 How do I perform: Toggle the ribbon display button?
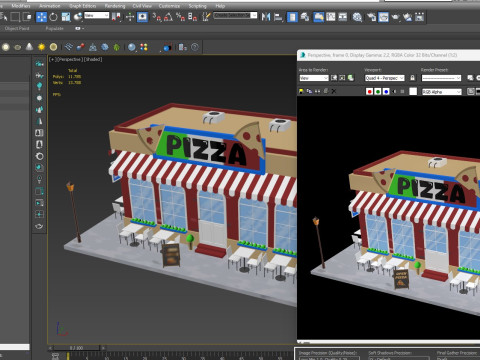pyautogui.click(x=318, y=17)
